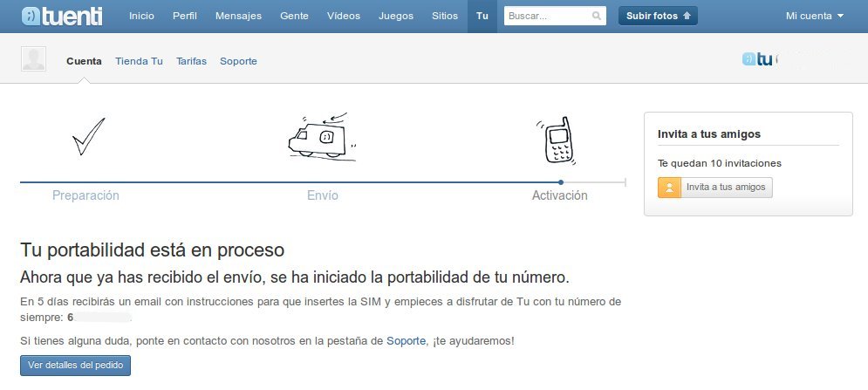Open the Soporte sub-tab

click(238, 61)
